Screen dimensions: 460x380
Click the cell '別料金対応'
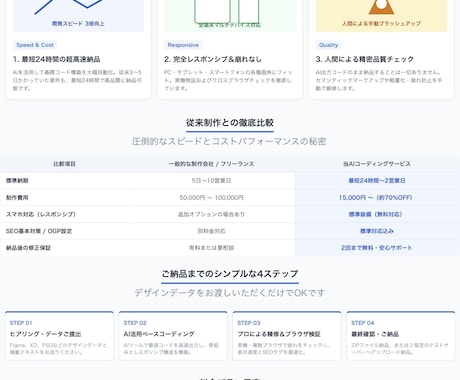tap(211, 231)
